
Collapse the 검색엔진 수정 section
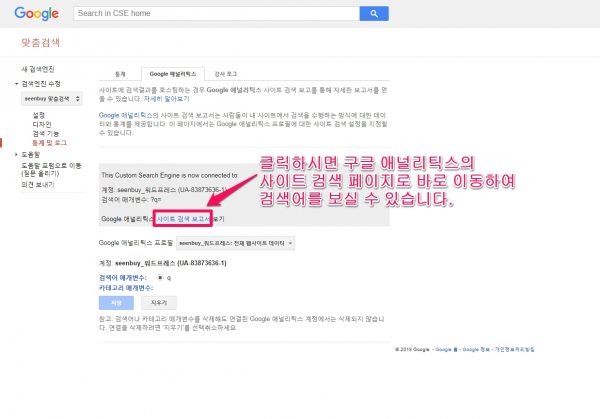click(x=16, y=84)
